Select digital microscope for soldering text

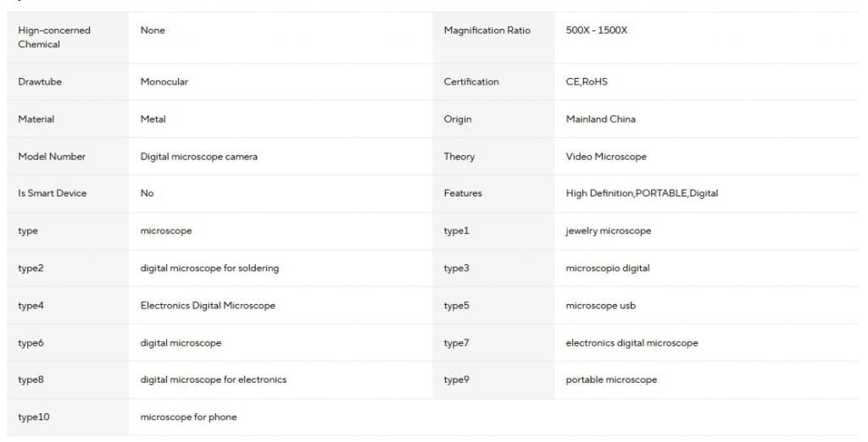(x=209, y=268)
